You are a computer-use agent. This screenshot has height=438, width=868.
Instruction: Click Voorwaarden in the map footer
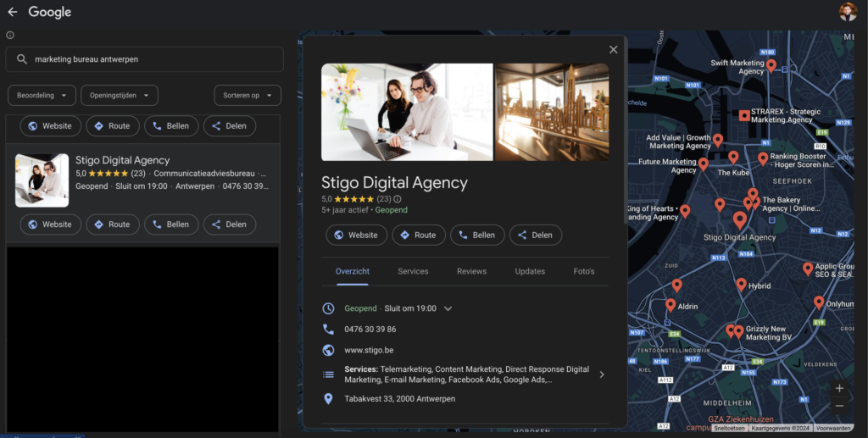tap(833, 428)
